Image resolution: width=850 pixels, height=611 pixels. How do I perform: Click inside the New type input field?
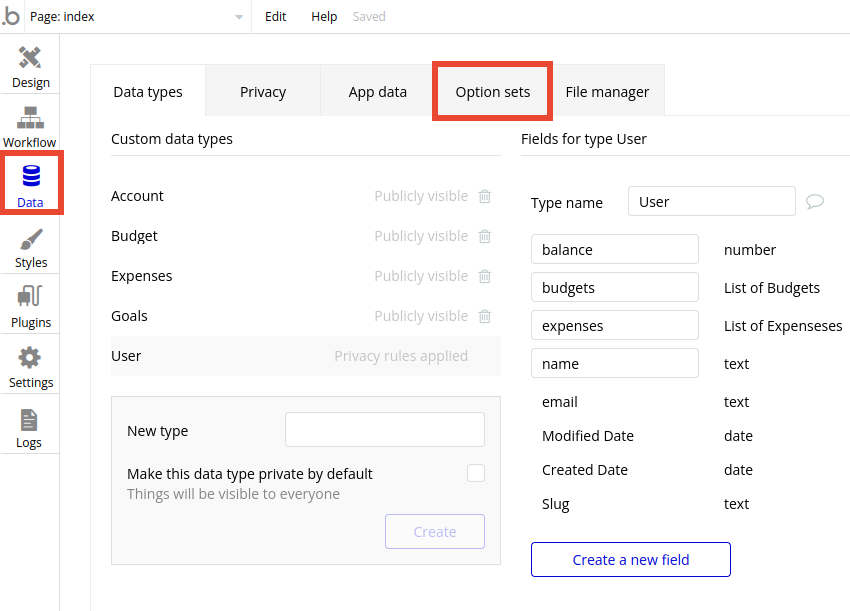pyautogui.click(x=384, y=429)
